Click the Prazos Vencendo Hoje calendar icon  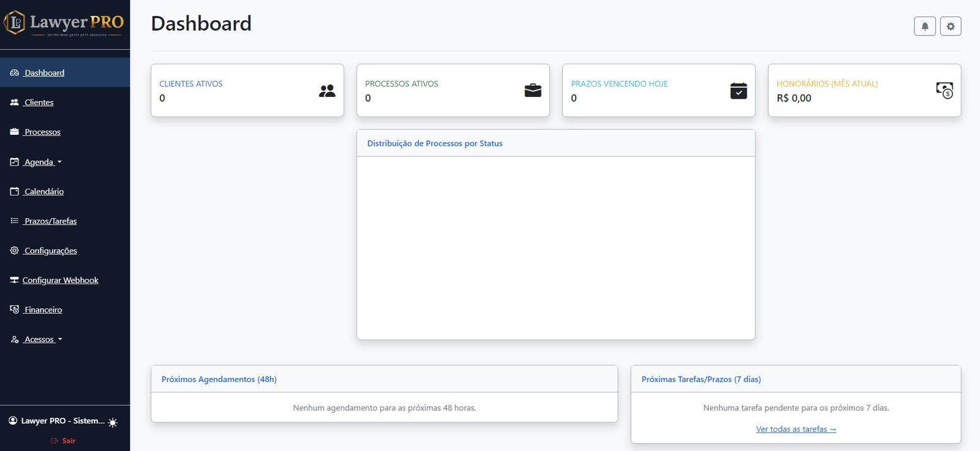tap(739, 91)
